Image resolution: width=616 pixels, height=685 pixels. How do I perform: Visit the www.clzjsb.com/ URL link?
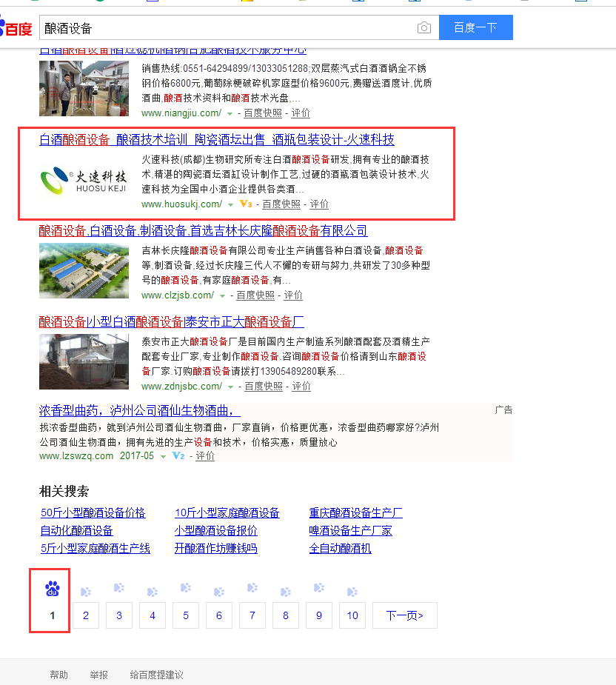pyautogui.click(x=178, y=295)
